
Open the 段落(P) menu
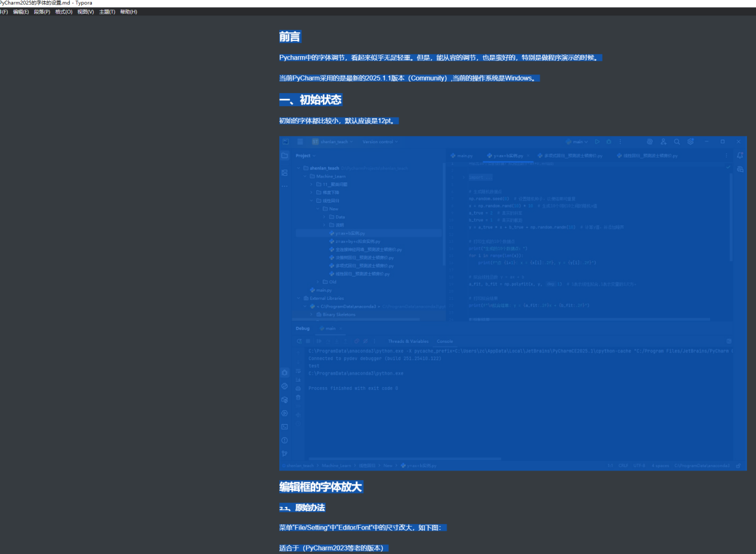point(42,12)
